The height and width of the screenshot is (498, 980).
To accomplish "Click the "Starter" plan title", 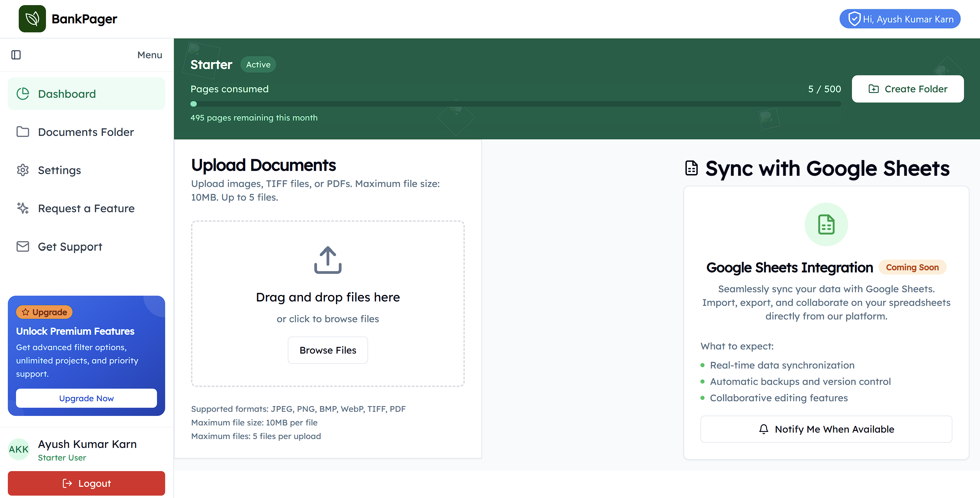I will point(211,65).
